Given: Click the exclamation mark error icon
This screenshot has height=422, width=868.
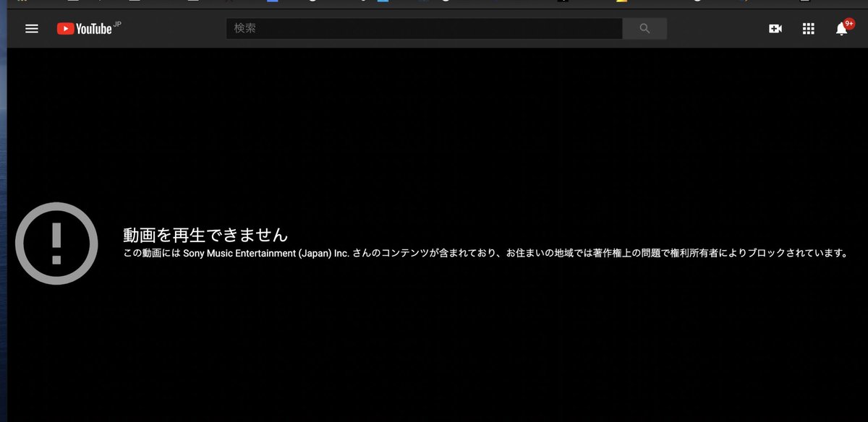Looking at the screenshot, I should [x=56, y=244].
